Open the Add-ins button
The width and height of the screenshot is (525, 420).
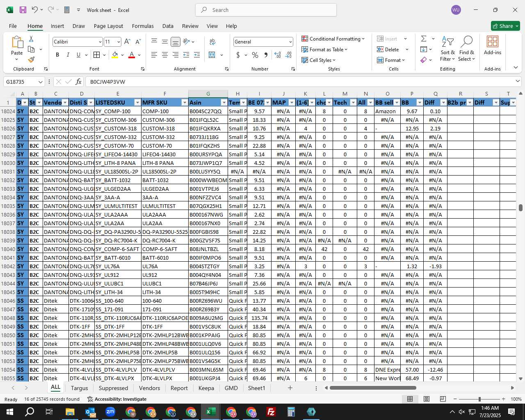(493, 45)
